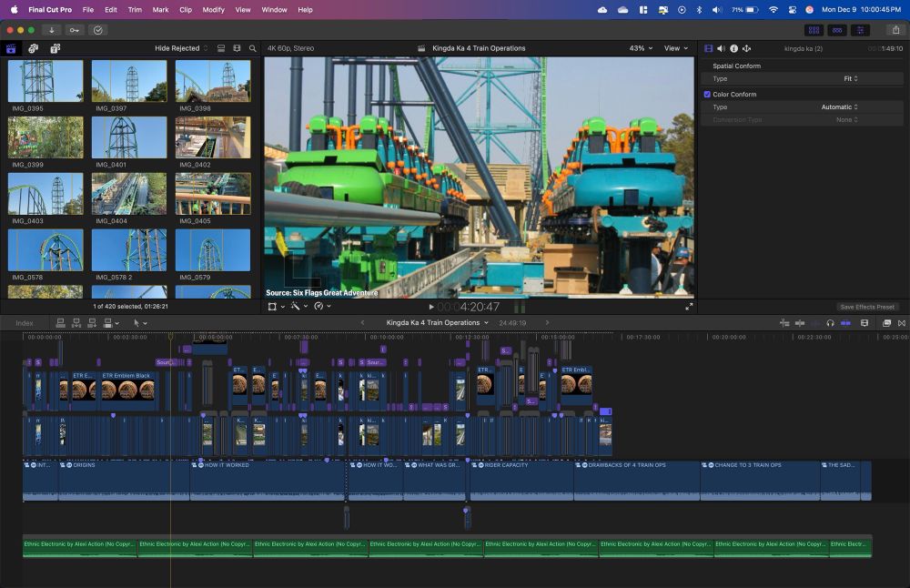This screenshot has height=588, width=910.
Task: Open macOS Control Center
Action: coord(793,10)
